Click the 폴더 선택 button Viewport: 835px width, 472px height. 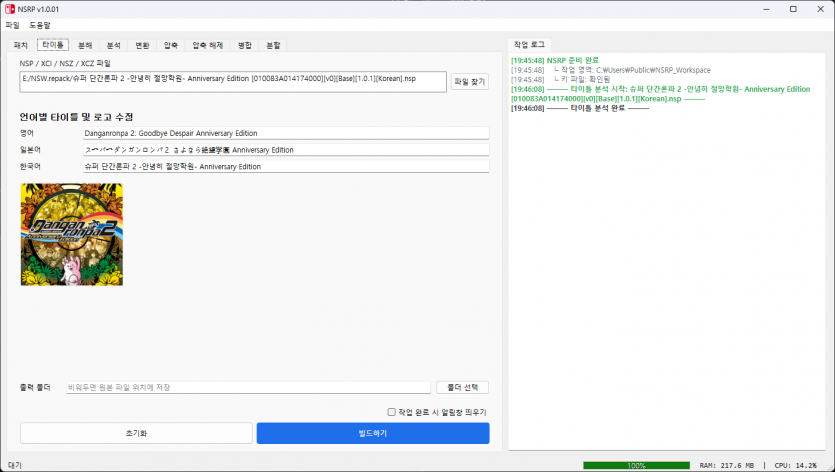[462, 387]
